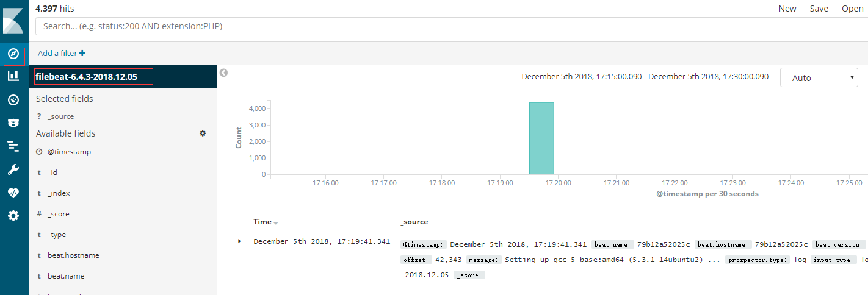Click the _source column header
This screenshot has width=868, height=295.
click(414, 222)
